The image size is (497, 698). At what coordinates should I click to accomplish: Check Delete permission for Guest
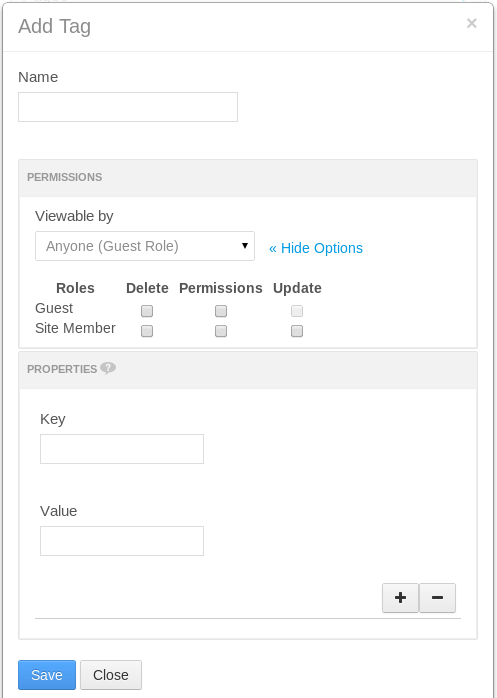click(147, 311)
